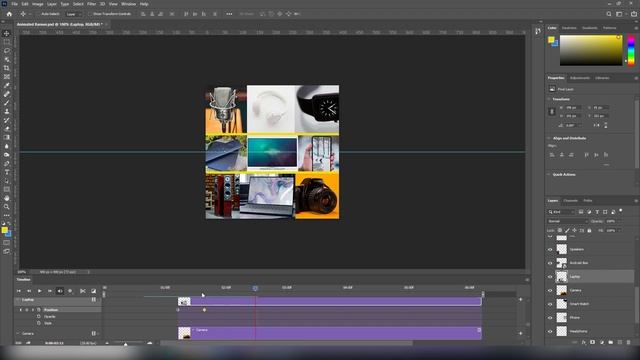The image size is (640, 360).
Task: Go to first frame of the timeline
Action: (x=18, y=291)
